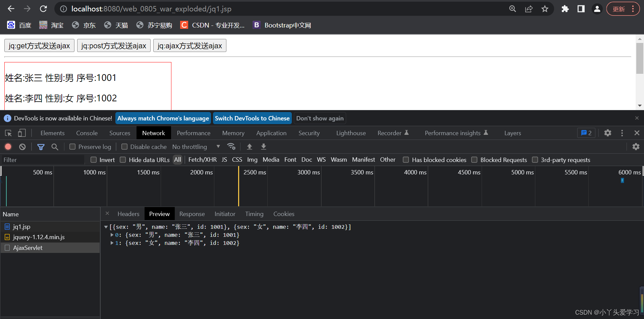Open the CSDN bookmark

pos(212,25)
